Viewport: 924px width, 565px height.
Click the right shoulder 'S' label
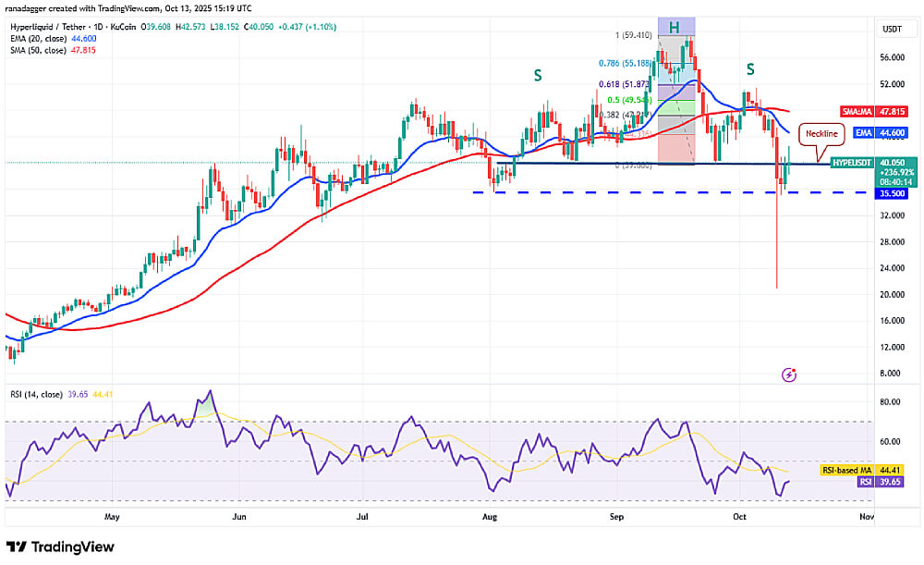tap(751, 69)
